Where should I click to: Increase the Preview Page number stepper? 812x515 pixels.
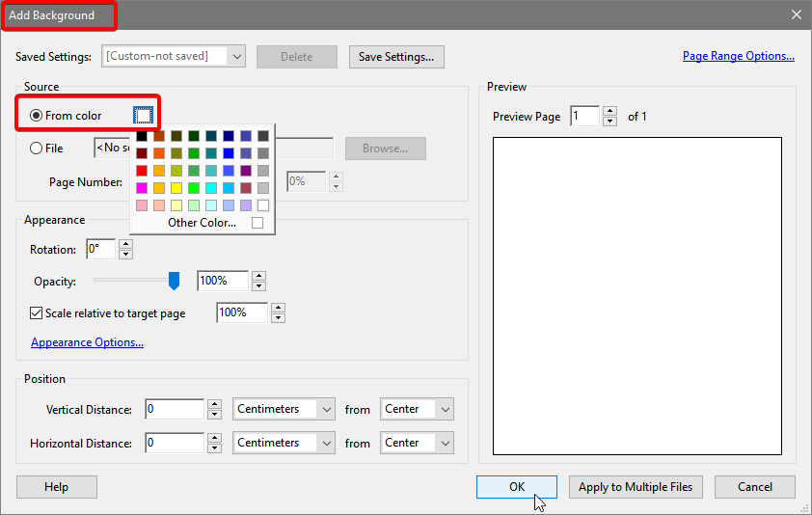(x=609, y=111)
